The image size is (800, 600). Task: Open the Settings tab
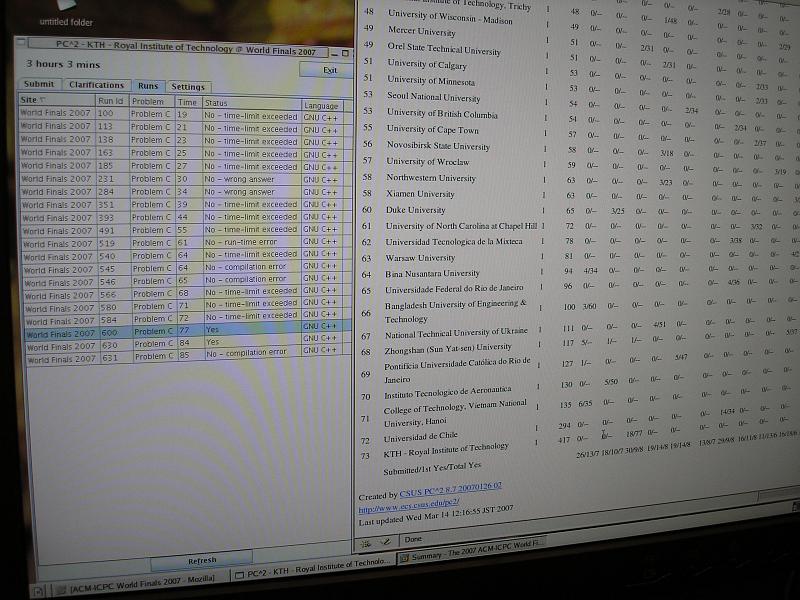tap(188, 87)
